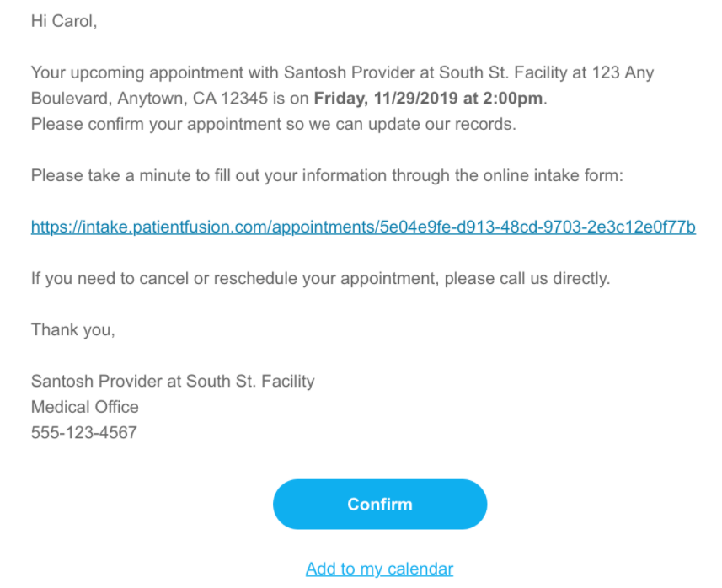Click the sentence about updating our records

(x=272, y=125)
